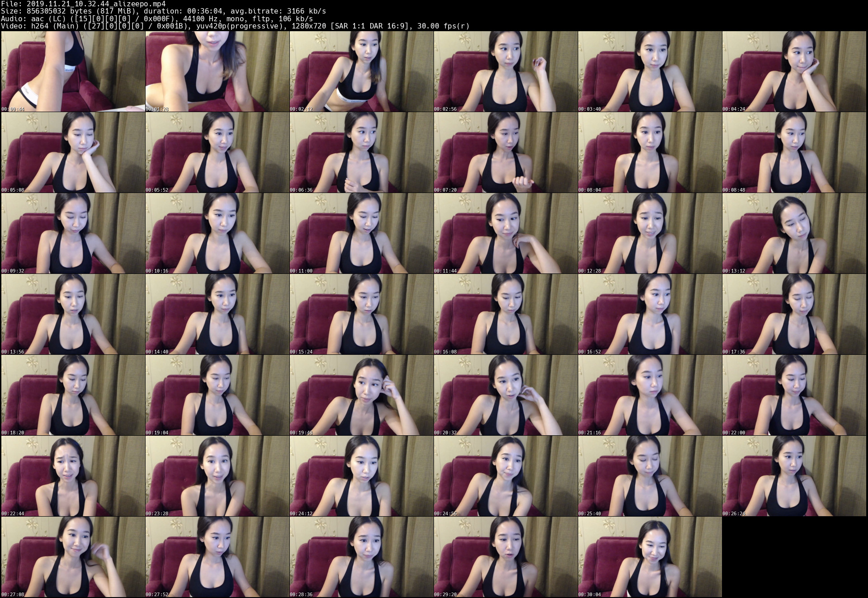Viewport: 868px width, 598px height.
Task: Click the 00:15:24 preview frame
Action: [361, 314]
